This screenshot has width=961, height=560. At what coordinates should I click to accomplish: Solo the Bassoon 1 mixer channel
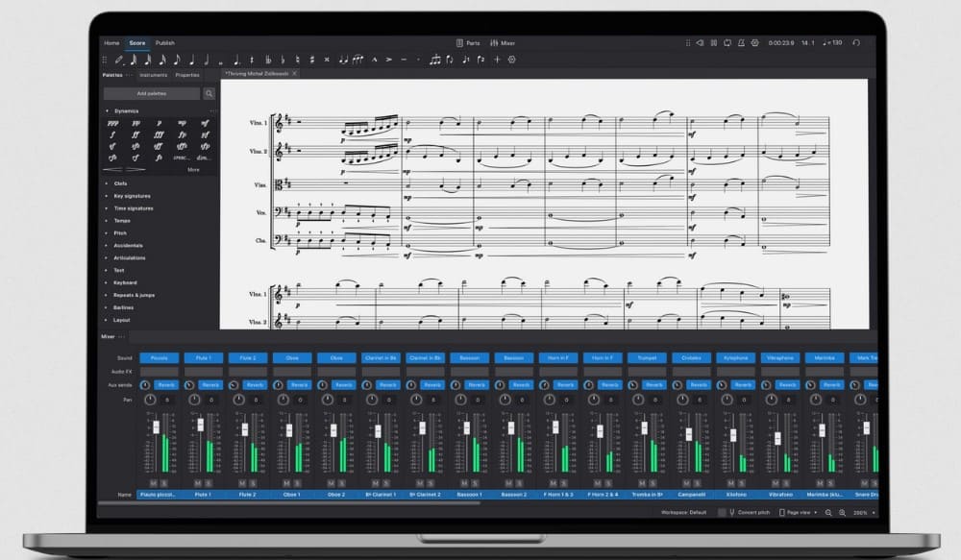coord(475,482)
